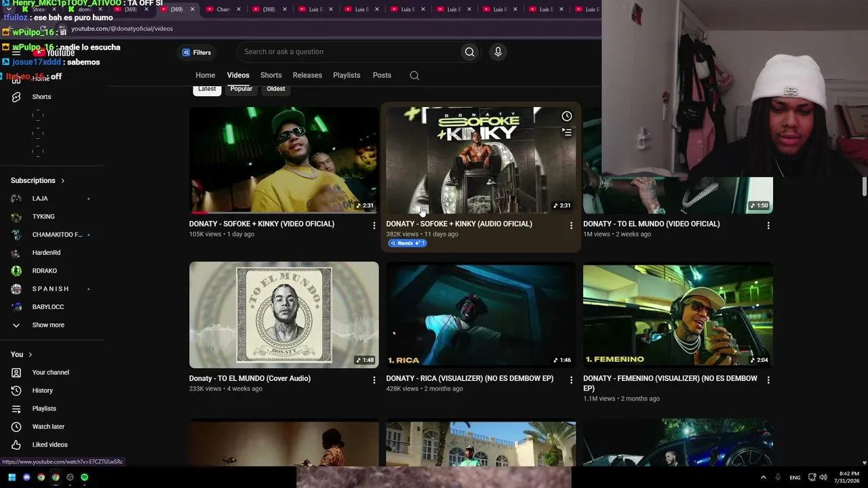Click the magnifier search button beside the search box

tap(469, 52)
